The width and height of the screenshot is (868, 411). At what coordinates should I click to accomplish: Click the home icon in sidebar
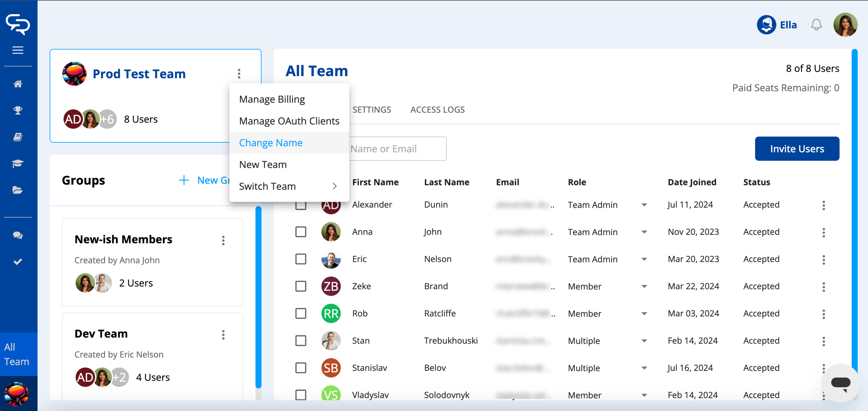tap(18, 84)
